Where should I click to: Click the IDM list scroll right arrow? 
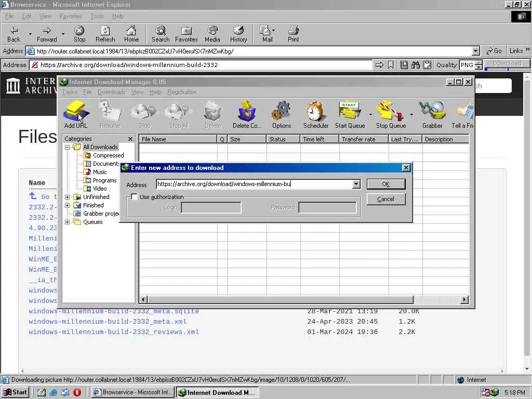coord(464,300)
